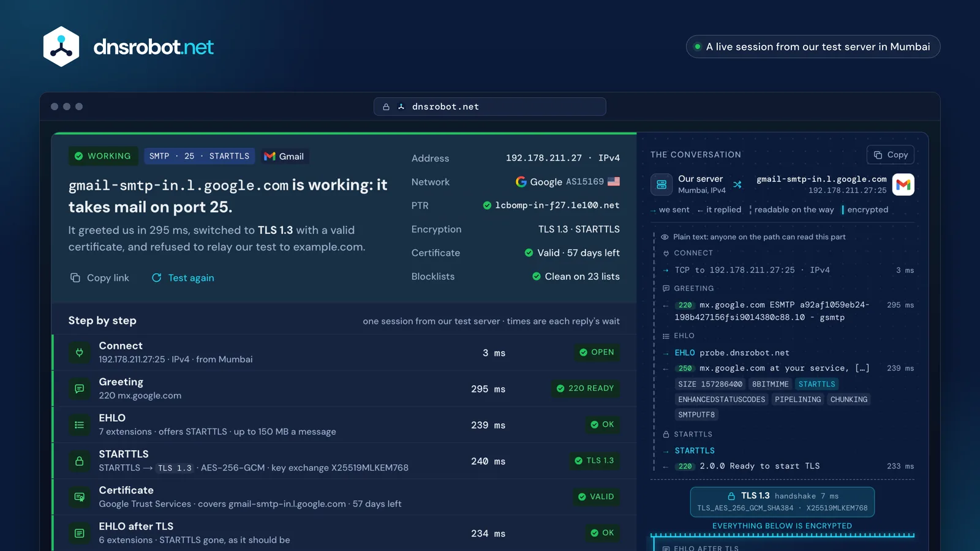980x551 pixels.
Task: Click the Google logo beside AS15169
Action: point(521,182)
